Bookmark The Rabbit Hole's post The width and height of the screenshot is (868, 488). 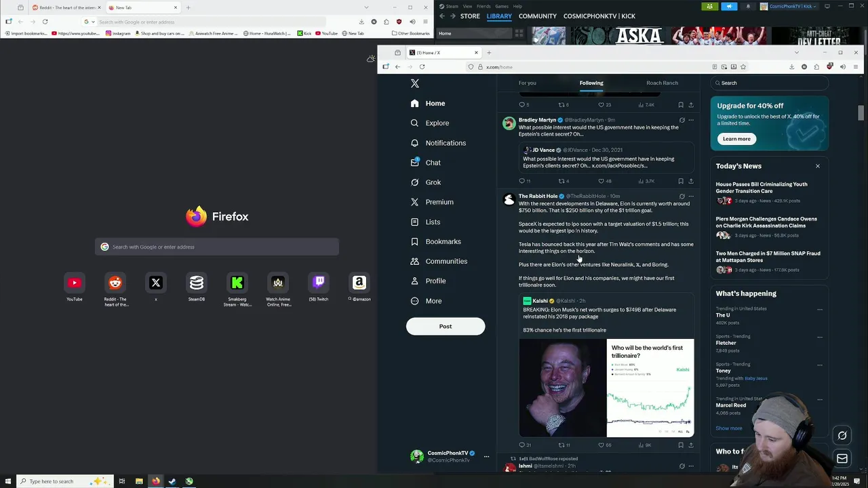click(681, 445)
